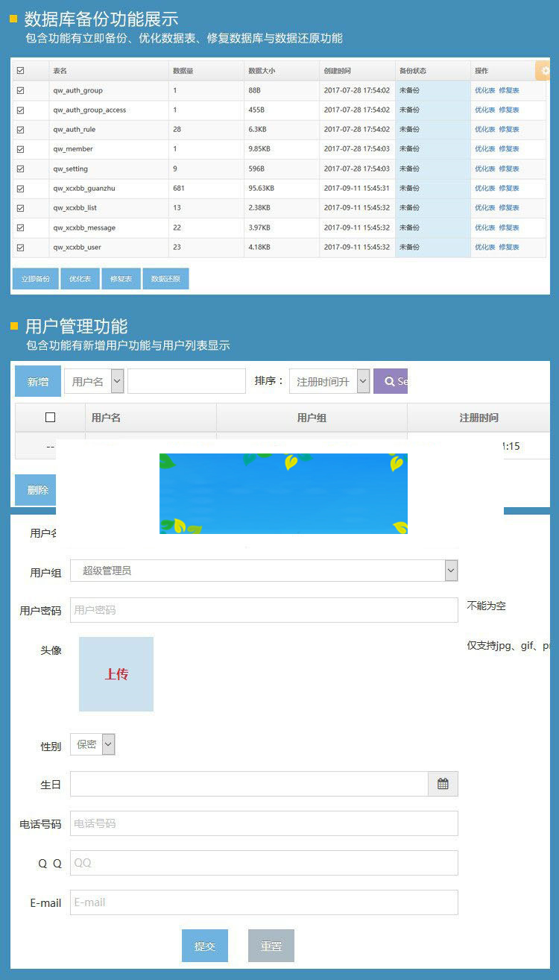The image size is (559, 980).
Task: Check the select-all box in user list header
Action: pyautogui.click(x=51, y=418)
